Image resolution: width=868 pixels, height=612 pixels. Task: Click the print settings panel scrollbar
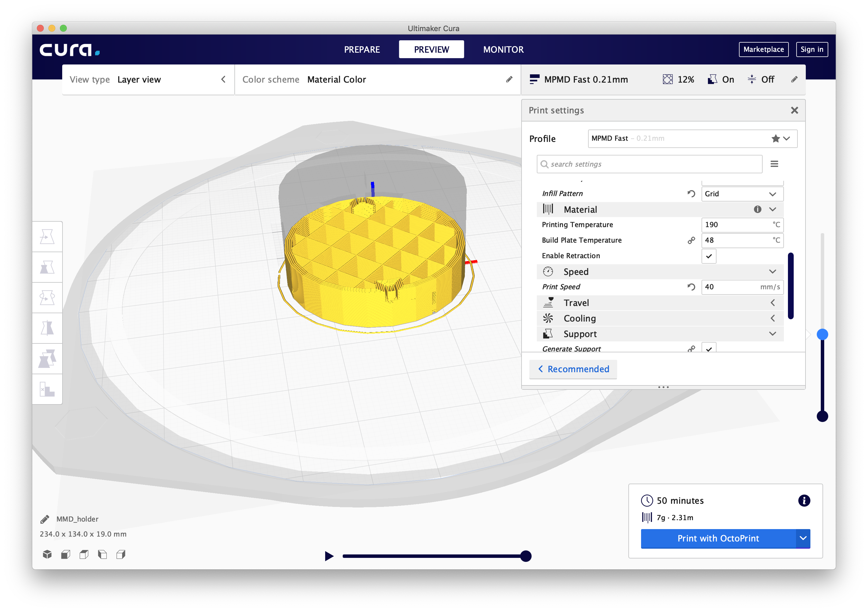point(791,286)
